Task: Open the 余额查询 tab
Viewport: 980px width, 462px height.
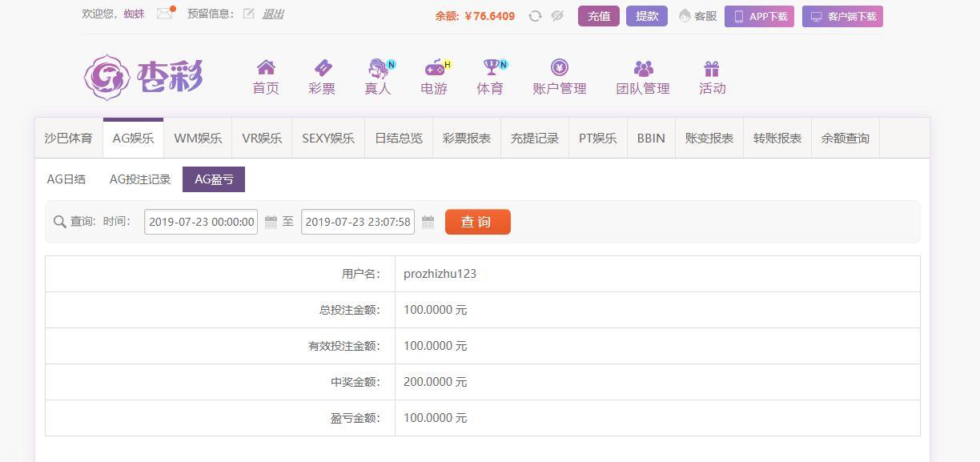Action: (845, 138)
